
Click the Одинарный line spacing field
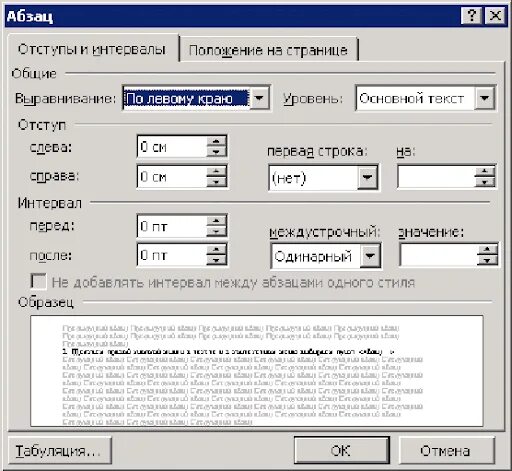316,256
